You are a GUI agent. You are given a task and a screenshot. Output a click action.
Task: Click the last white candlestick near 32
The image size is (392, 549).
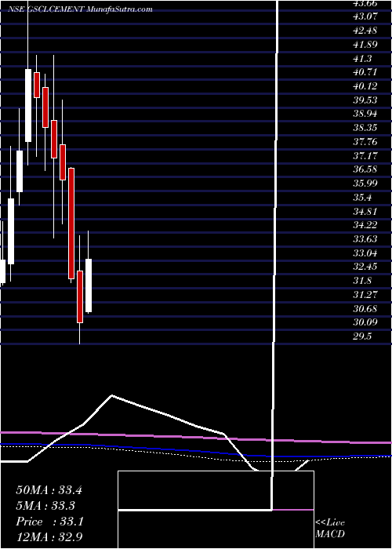(89, 285)
